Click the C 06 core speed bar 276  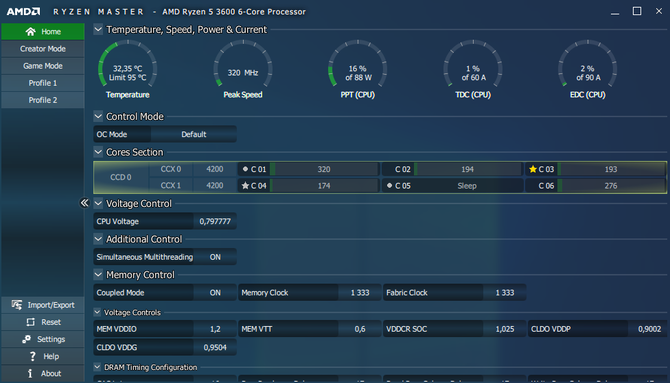coord(611,186)
